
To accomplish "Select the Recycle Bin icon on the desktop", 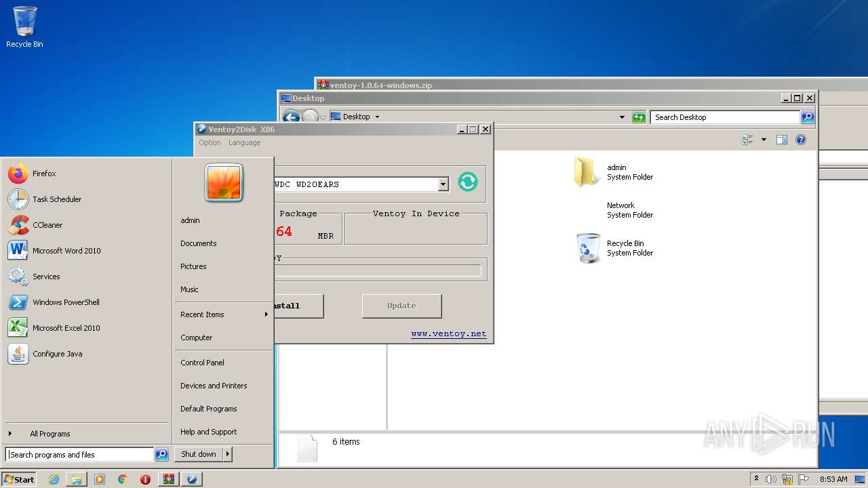I will pos(24,27).
